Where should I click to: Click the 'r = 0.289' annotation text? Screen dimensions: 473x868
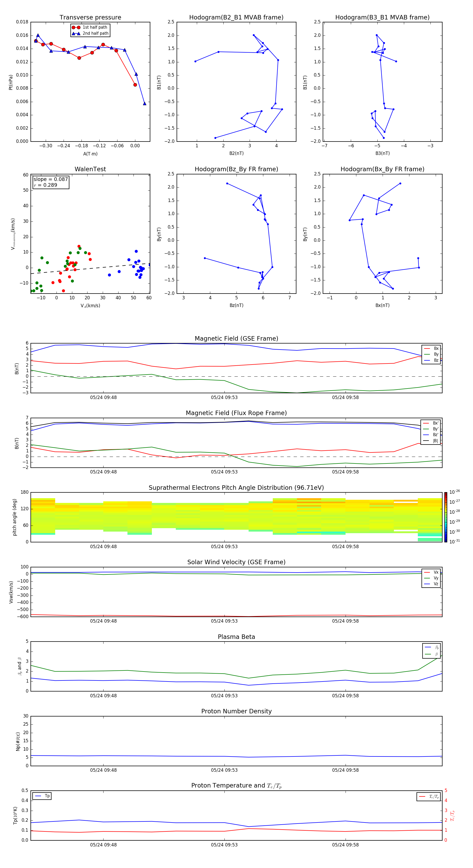(x=45, y=185)
